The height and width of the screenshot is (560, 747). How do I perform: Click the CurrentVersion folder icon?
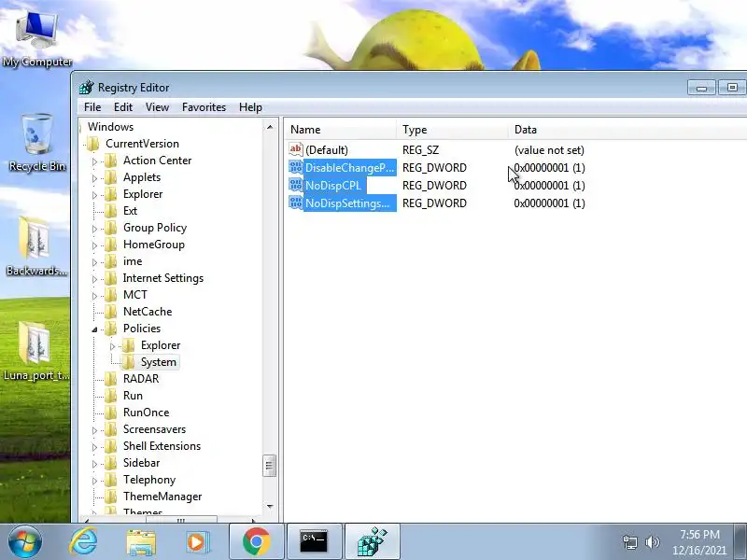[93, 144]
